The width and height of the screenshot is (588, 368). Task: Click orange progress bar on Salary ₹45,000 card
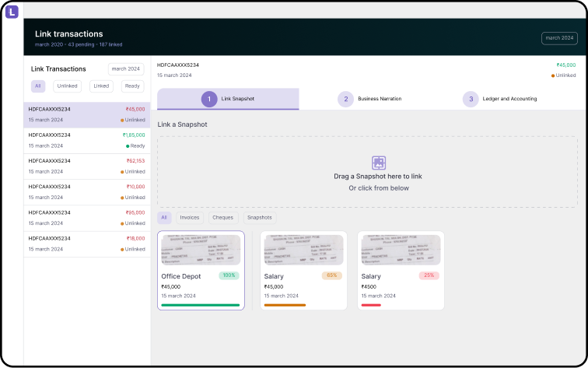[285, 305]
